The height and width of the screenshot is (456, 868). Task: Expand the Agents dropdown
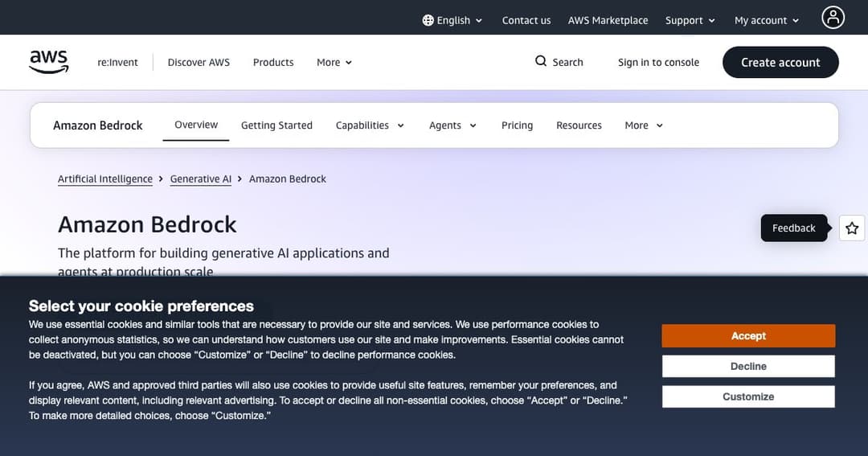point(452,125)
